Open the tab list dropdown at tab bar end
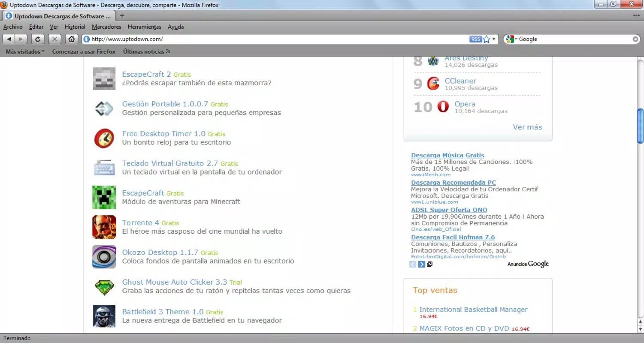 [x=636, y=15]
